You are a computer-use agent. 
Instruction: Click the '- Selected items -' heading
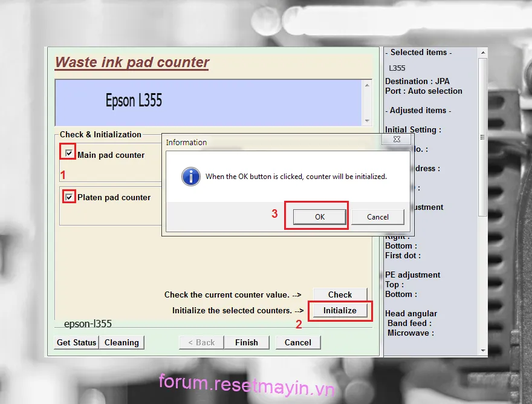click(419, 52)
